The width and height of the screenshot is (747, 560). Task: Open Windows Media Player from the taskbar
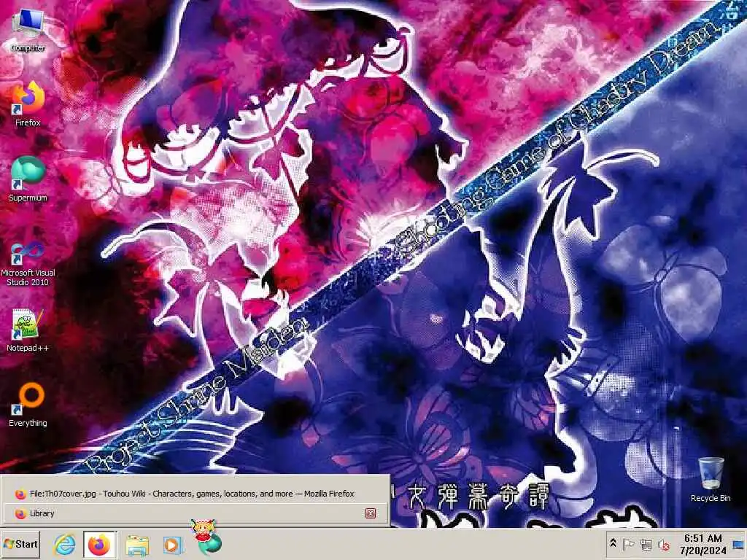pos(172,545)
